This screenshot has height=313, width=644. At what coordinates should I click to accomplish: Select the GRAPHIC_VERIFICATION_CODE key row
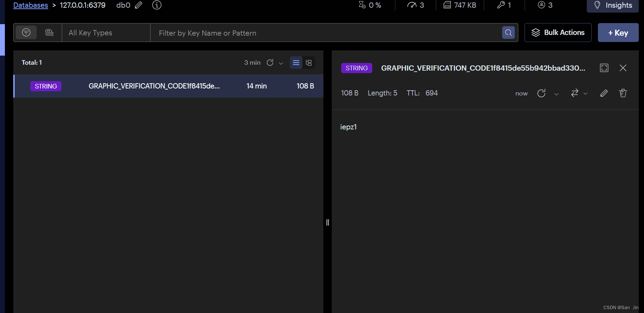point(168,86)
